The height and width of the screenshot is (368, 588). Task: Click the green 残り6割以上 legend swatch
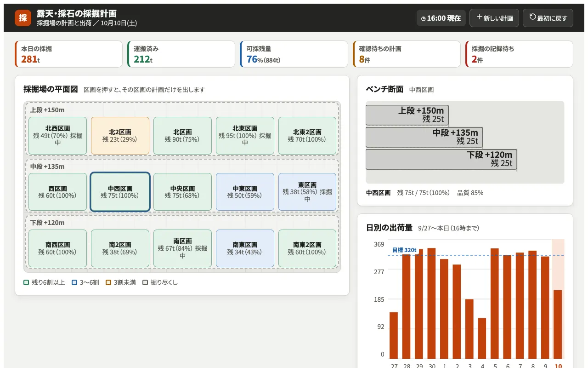pos(26,282)
